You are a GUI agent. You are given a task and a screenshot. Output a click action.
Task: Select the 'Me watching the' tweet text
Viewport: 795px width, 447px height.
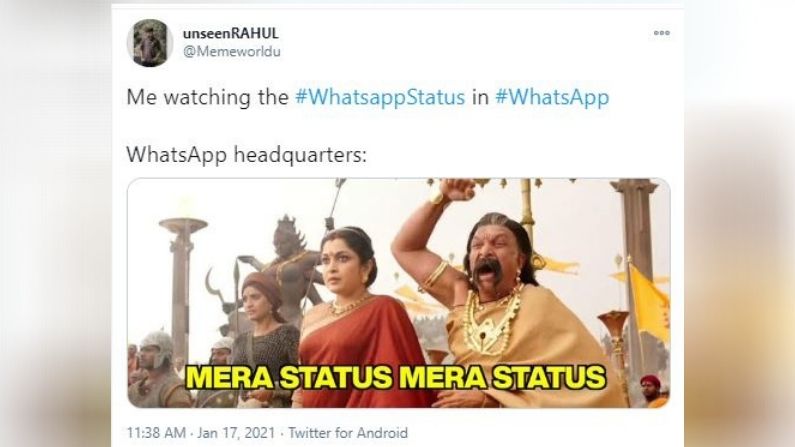click(x=207, y=97)
